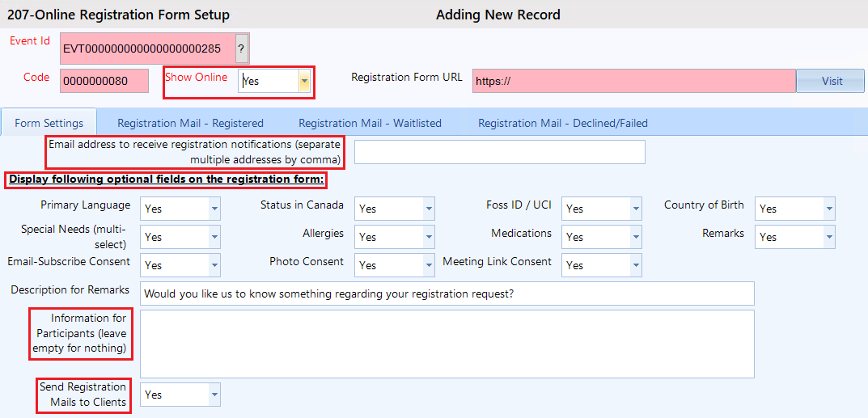868x418 pixels.
Task: Open the Show Online dropdown
Action: (x=304, y=81)
